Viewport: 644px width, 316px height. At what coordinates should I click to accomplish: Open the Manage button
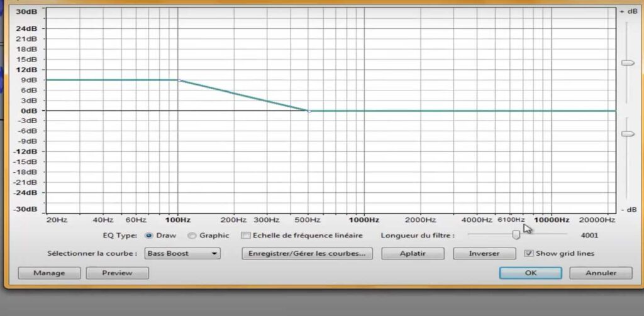coord(49,273)
